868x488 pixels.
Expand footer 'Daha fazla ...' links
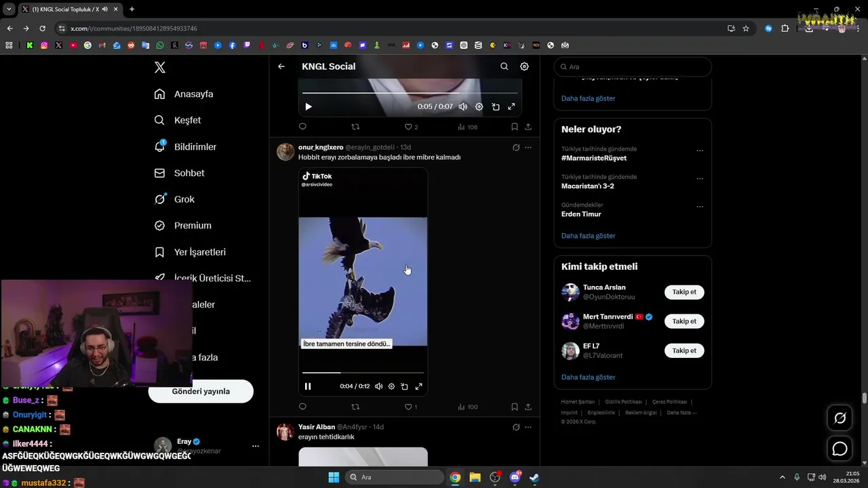coord(682,413)
